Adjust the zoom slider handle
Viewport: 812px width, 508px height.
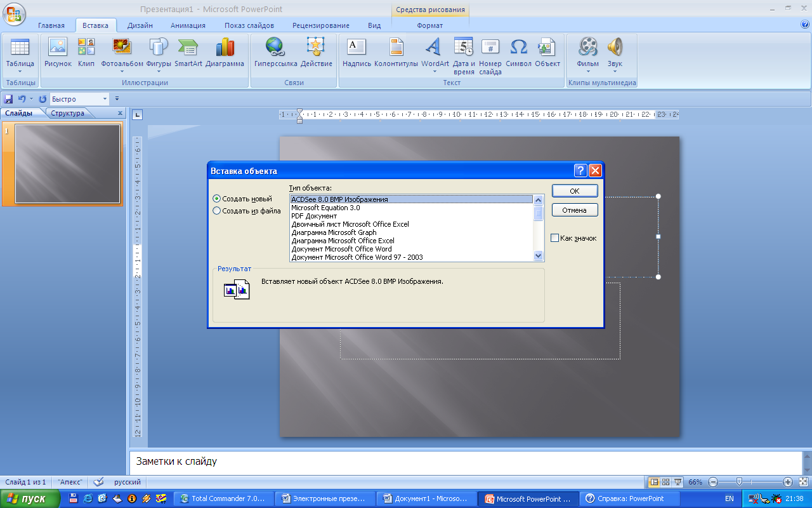coord(738,482)
